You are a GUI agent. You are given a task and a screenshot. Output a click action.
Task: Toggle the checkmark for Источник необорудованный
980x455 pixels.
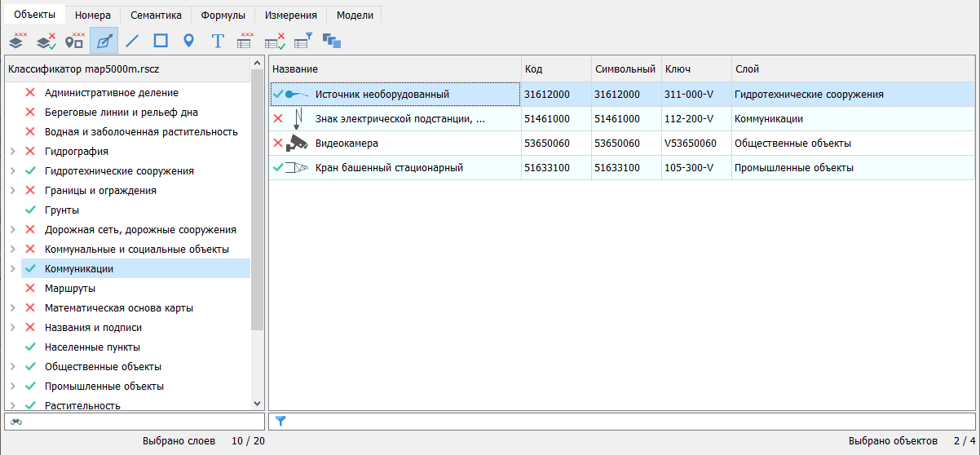(x=278, y=95)
